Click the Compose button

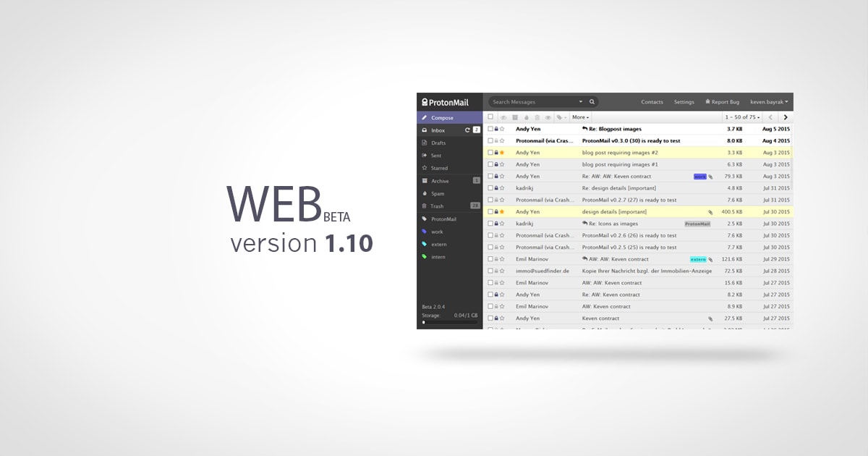click(449, 118)
